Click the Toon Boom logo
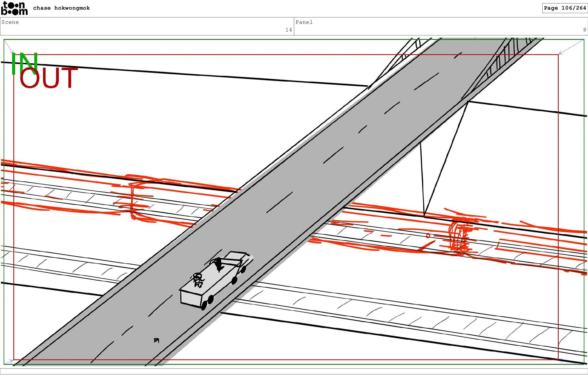 (x=14, y=8)
